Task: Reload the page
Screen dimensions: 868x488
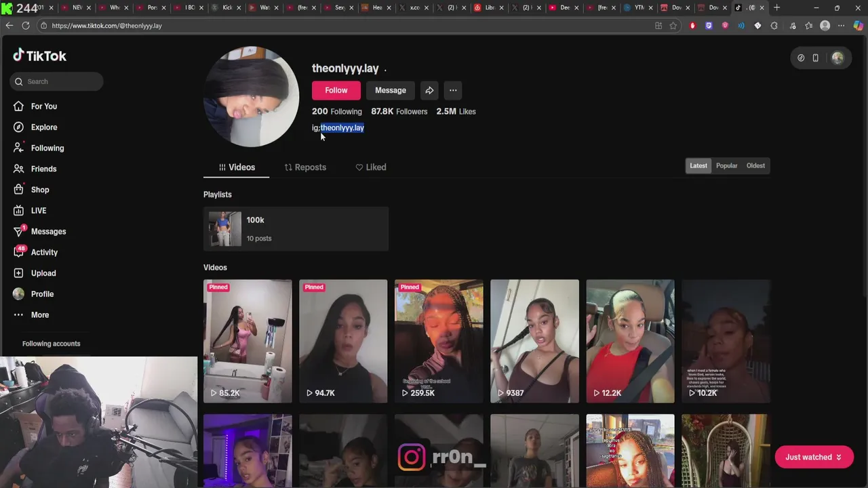Action: 26,26
